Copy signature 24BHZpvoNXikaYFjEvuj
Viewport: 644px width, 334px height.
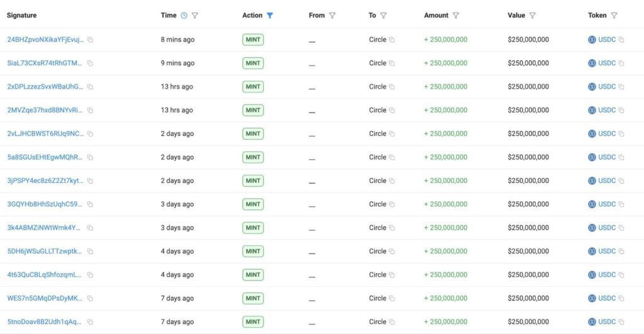click(90, 40)
